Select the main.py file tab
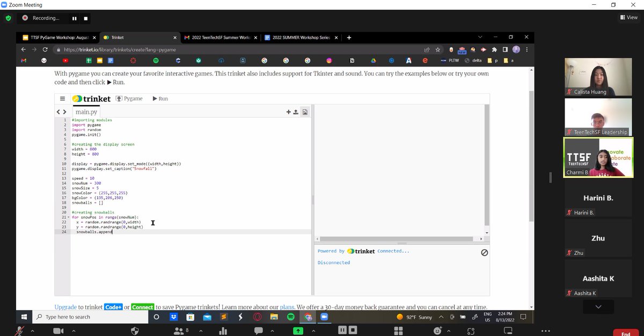The height and width of the screenshot is (336, 644). point(86,112)
